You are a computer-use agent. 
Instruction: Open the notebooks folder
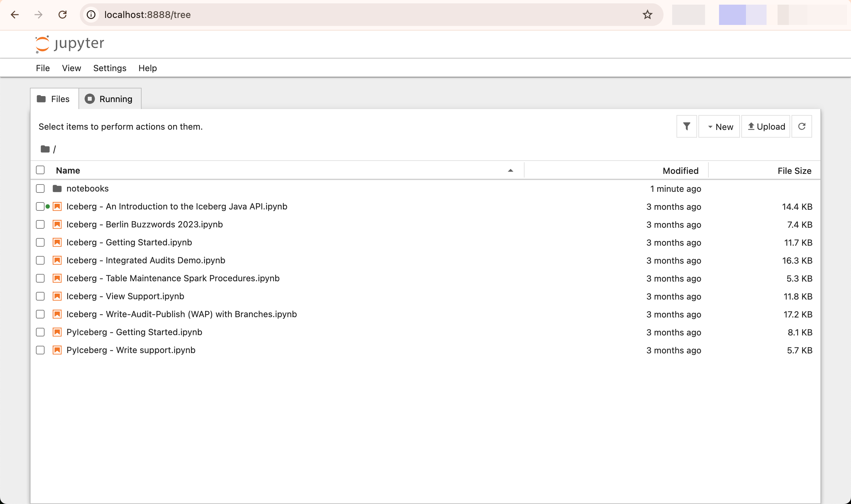click(87, 189)
